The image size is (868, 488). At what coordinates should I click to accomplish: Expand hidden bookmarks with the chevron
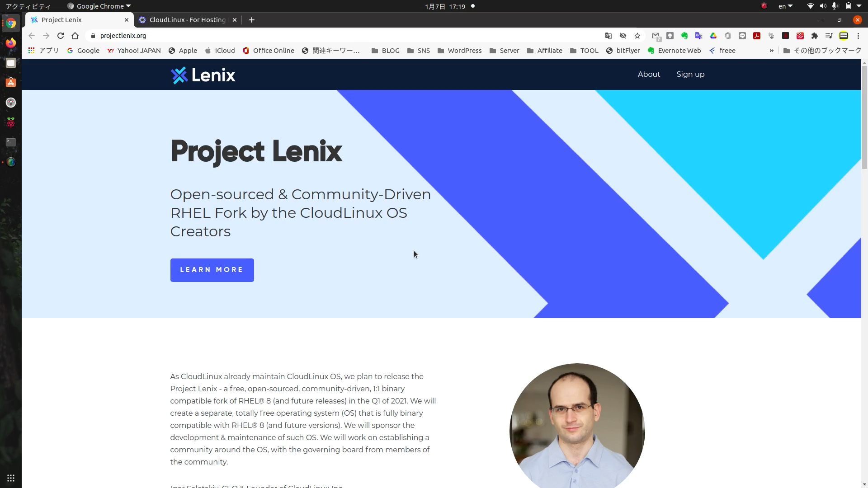coord(772,51)
